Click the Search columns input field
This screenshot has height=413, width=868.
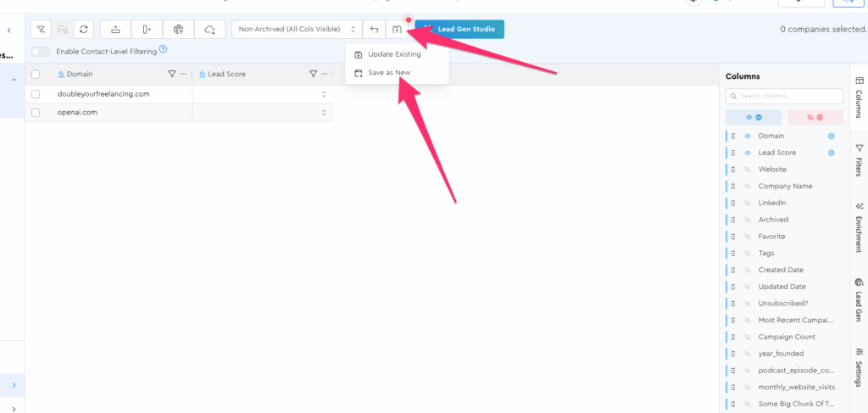coord(784,97)
